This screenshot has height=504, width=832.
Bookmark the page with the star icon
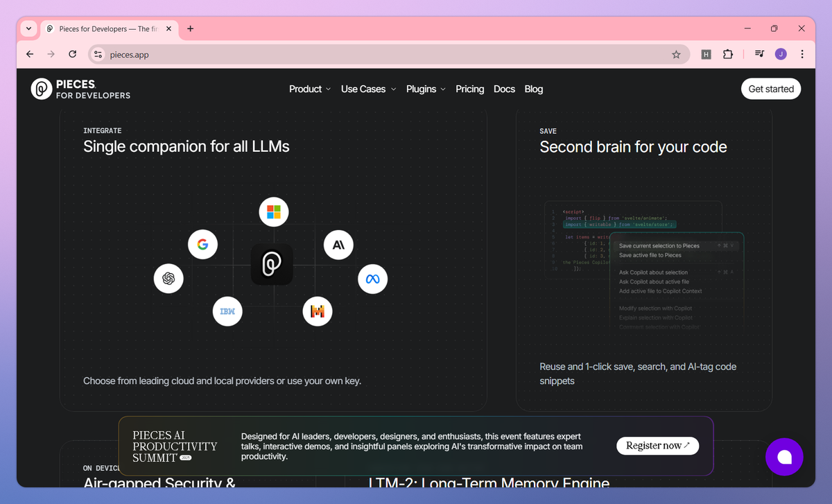click(676, 54)
